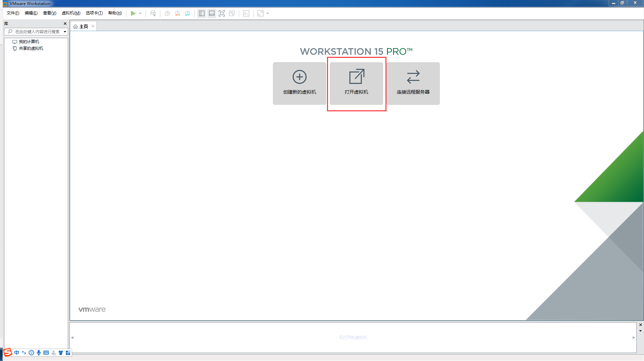Screen dimensions: 644x361
Task: Click the green Power On play button
Action: tap(133, 13)
